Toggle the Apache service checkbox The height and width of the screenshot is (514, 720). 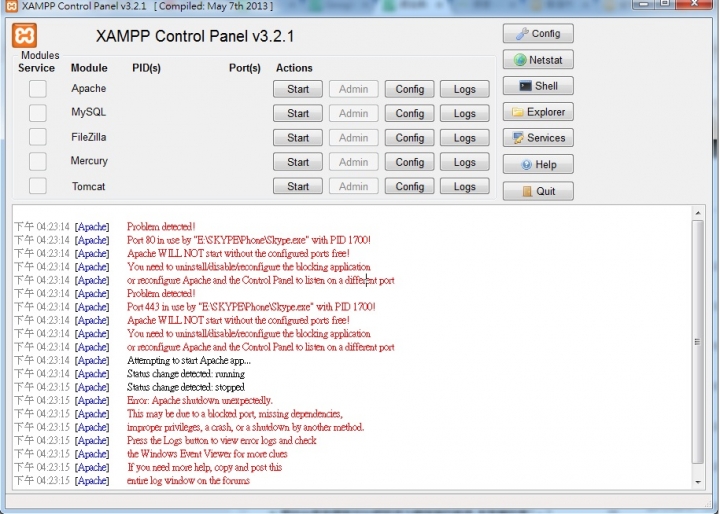38,89
